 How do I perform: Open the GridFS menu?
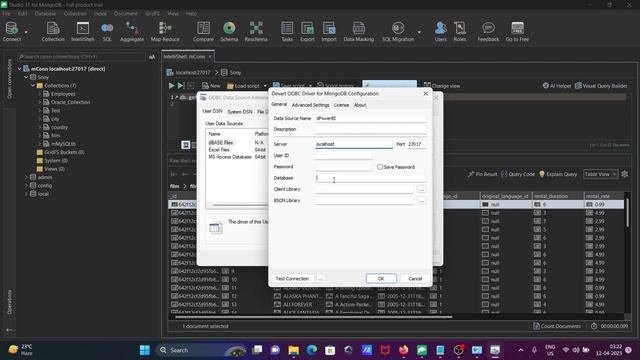152,13
